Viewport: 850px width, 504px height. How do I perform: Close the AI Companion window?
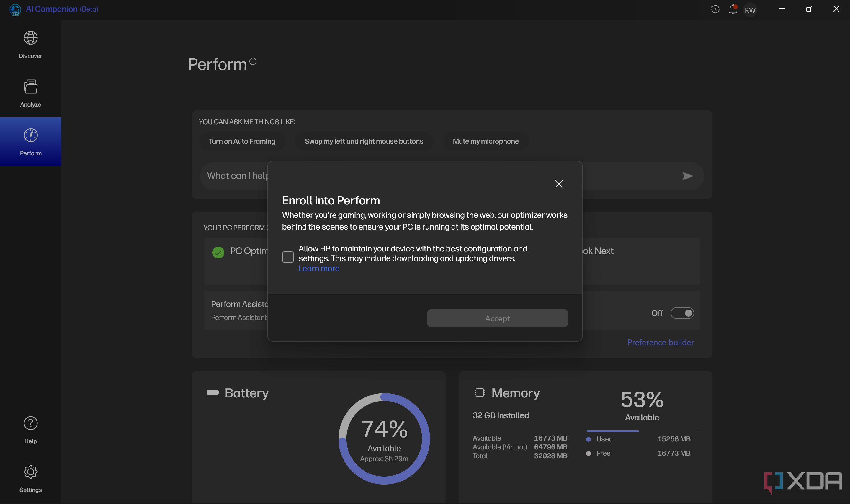click(x=836, y=9)
